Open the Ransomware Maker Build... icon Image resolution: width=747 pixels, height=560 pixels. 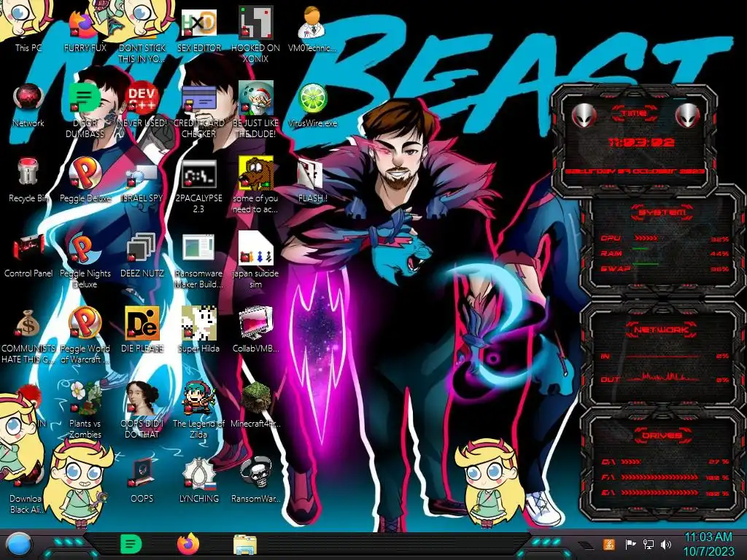click(198, 261)
